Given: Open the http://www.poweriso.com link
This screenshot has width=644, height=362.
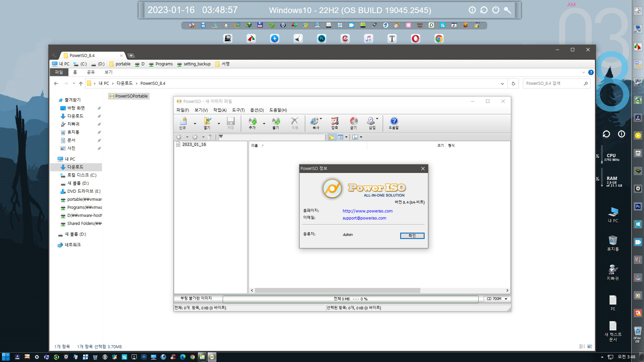Looking at the screenshot, I should (367, 211).
